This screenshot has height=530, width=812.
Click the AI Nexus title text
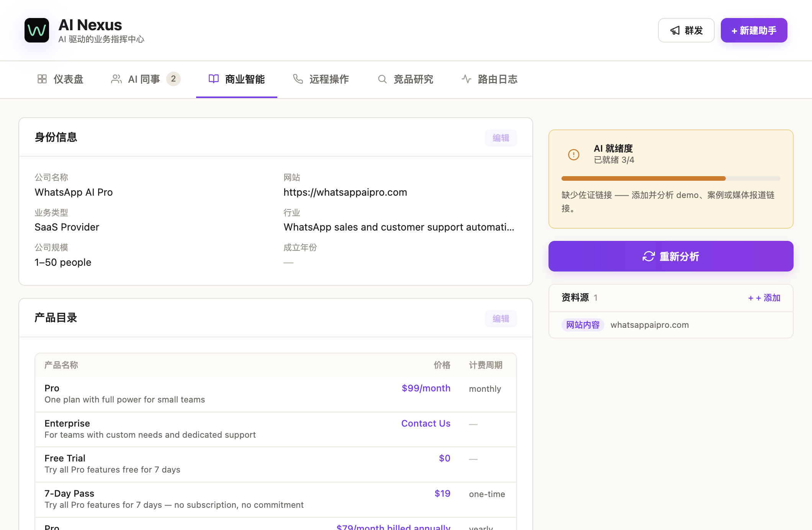tap(90, 25)
